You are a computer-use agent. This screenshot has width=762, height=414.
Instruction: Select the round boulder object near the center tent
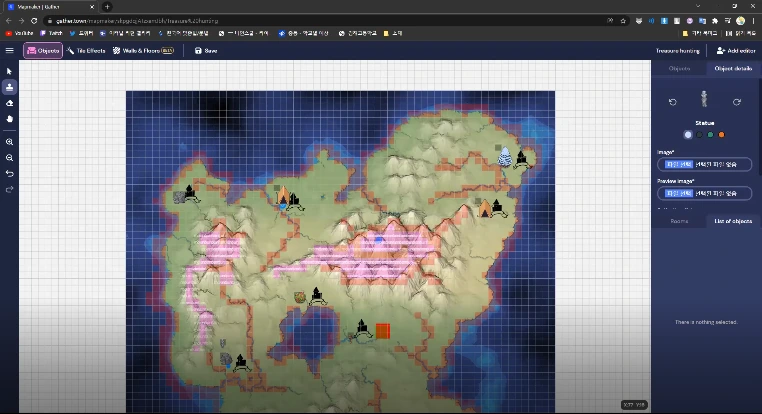[x=300, y=297]
